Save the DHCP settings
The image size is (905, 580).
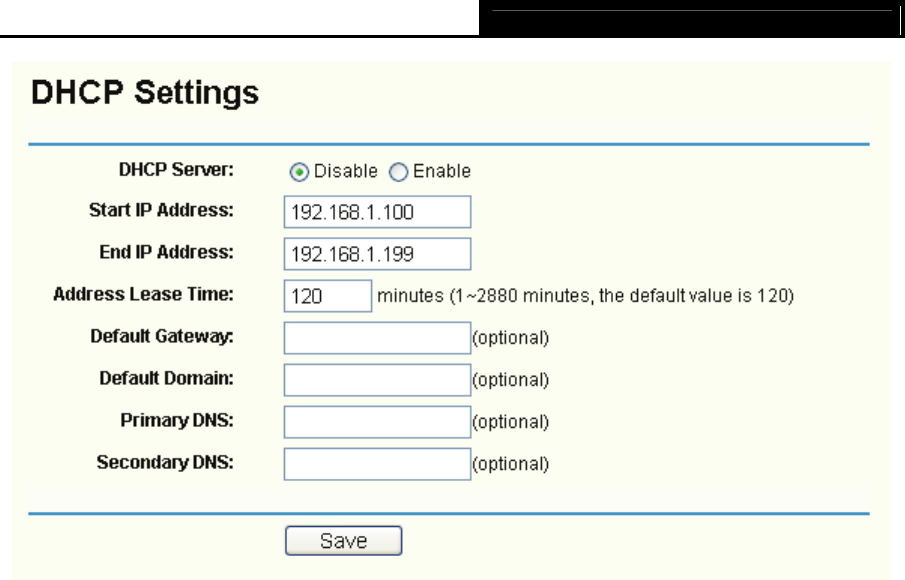pyautogui.click(x=343, y=541)
